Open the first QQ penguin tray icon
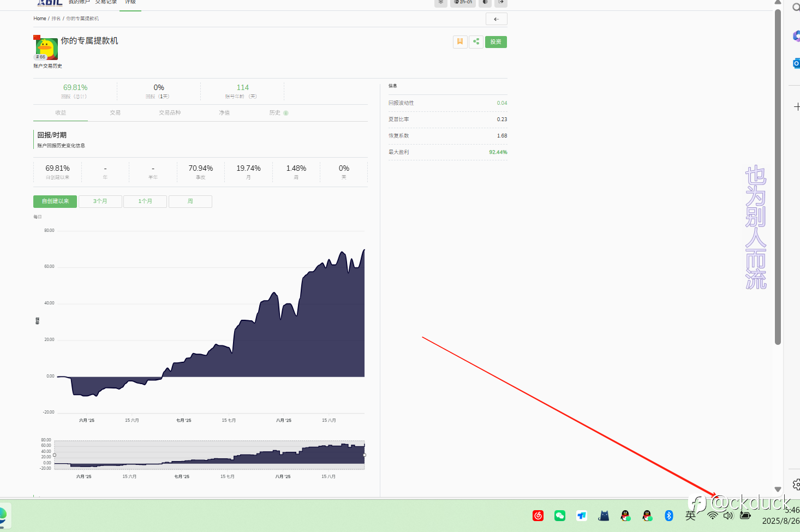This screenshot has width=800, height=532. [x=625, y=516]
